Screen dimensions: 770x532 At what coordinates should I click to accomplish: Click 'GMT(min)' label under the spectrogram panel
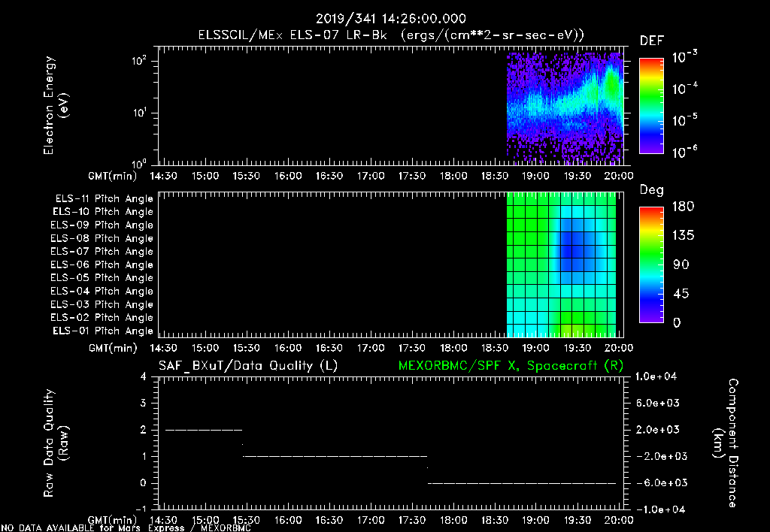coord(113,176)
